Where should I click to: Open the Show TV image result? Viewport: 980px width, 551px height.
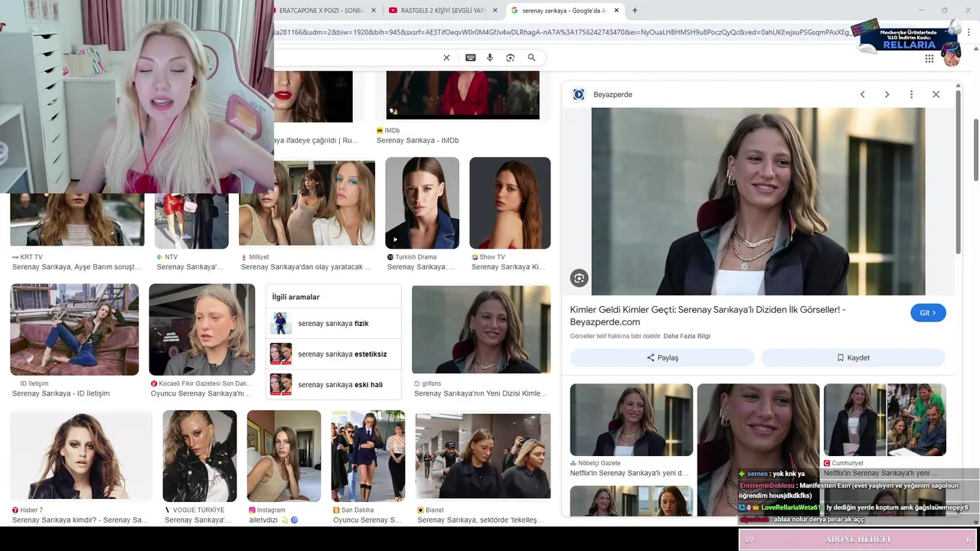tap(510, 203)
